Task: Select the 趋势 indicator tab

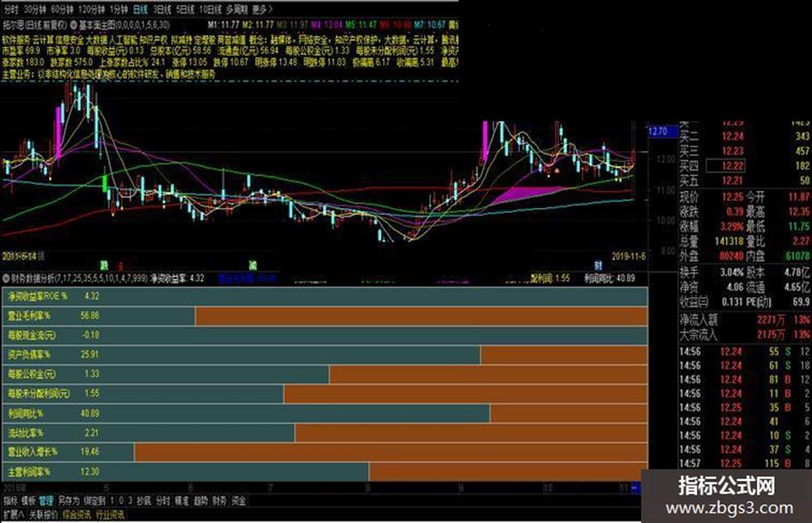Action: (200, 501)
